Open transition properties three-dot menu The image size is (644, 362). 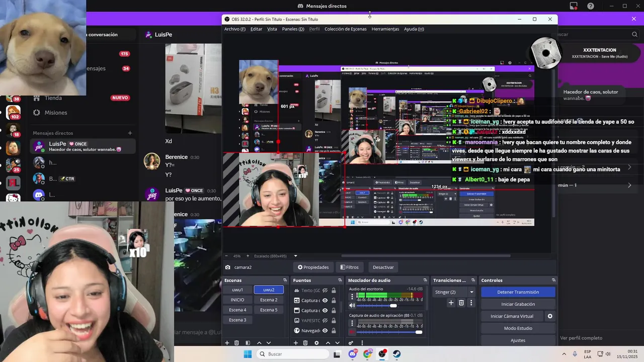click(471, 303)
